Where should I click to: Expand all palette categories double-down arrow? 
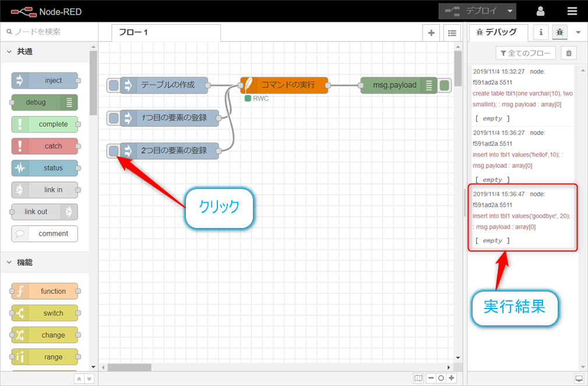[x=89, y=379]
